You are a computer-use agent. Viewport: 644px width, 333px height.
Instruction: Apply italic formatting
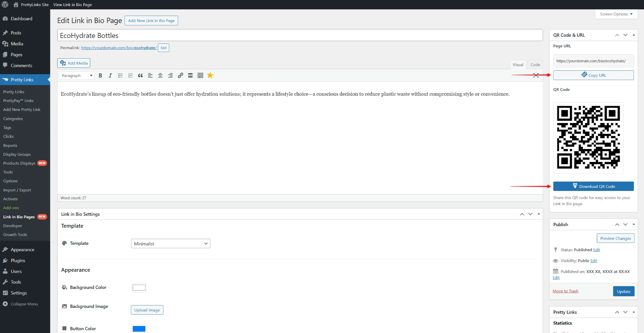point(110,75)
